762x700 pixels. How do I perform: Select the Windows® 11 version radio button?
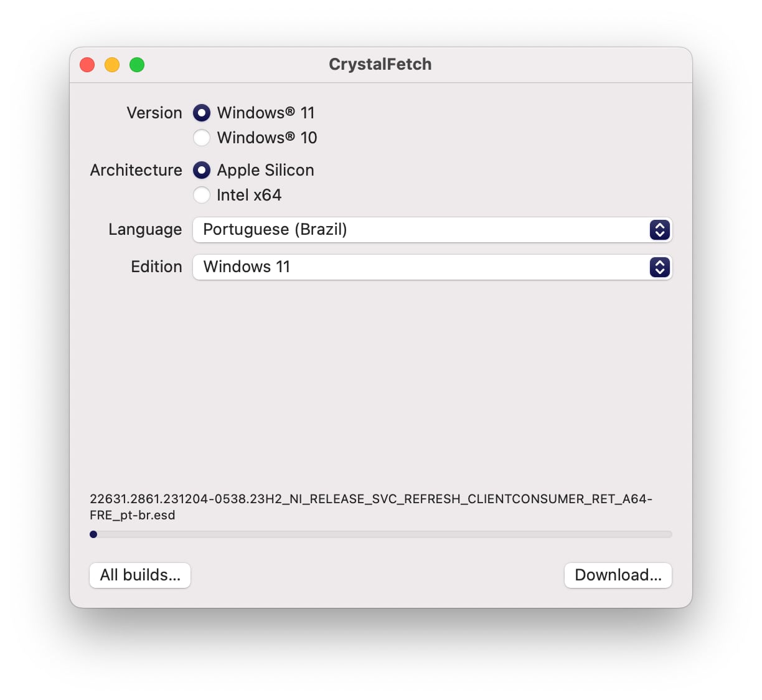202,113
